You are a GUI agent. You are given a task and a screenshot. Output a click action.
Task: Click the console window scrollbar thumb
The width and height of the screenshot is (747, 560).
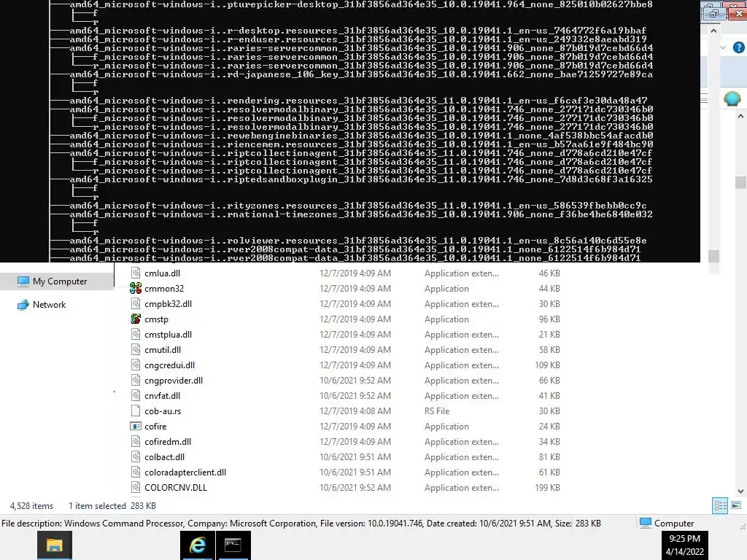point(713,256)
